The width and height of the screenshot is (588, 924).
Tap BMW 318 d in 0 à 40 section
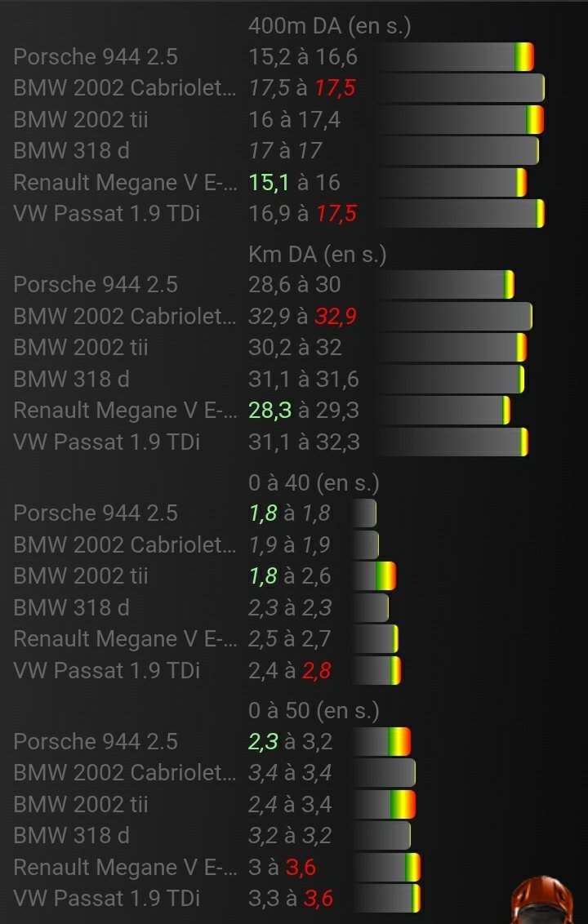point(71,607)
